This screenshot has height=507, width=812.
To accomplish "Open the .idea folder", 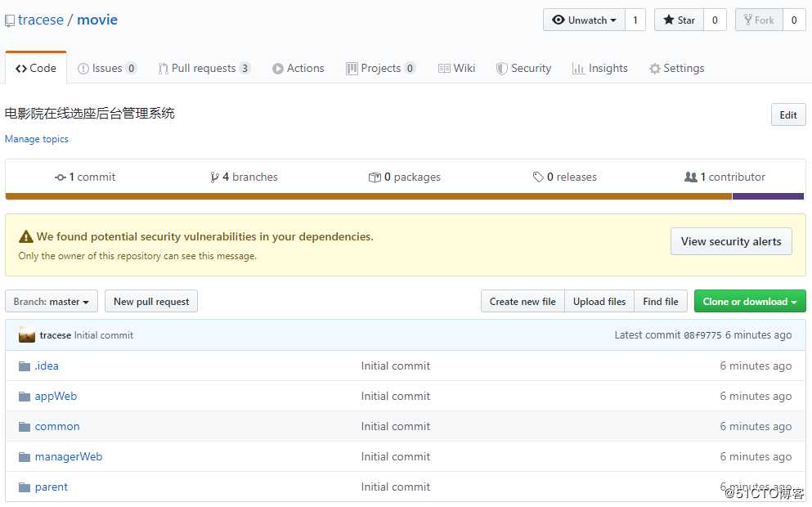I will [x=47, y=366].
